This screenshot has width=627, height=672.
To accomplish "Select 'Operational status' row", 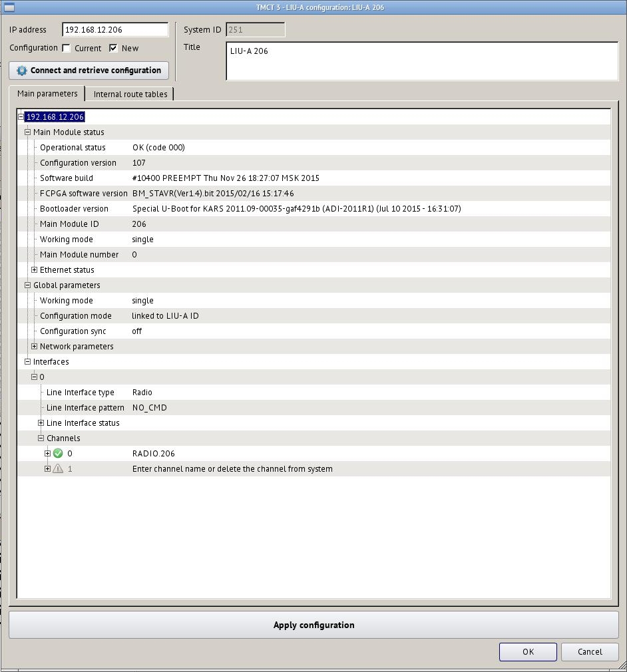I will 314,148.
